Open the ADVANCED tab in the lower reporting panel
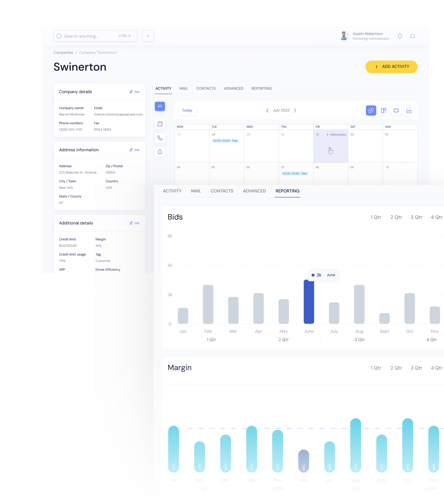Viewport: 444px width, 504px height. pos(254,191)
